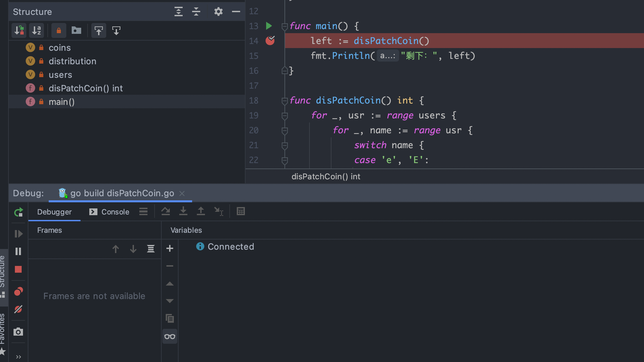Add a new watch with plus icon
Viewport: 644px width, 362px height.
click(x=170, y=249)
